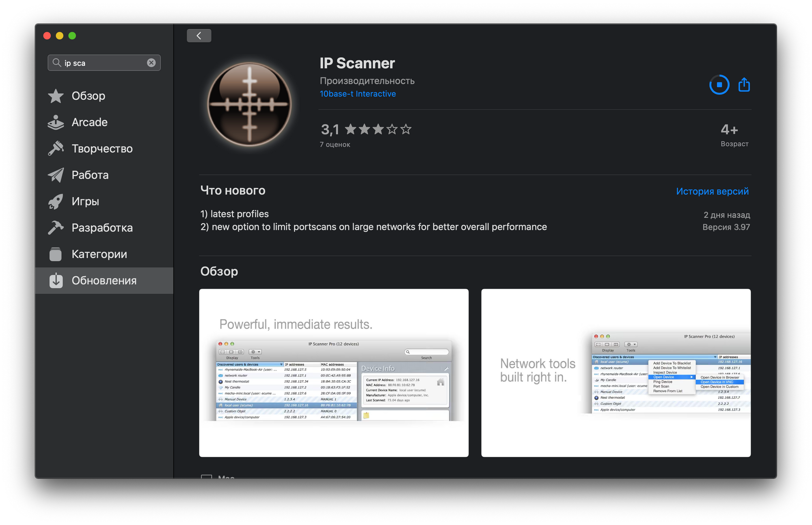Open the Arcade sidebar section

coord(89,122)
